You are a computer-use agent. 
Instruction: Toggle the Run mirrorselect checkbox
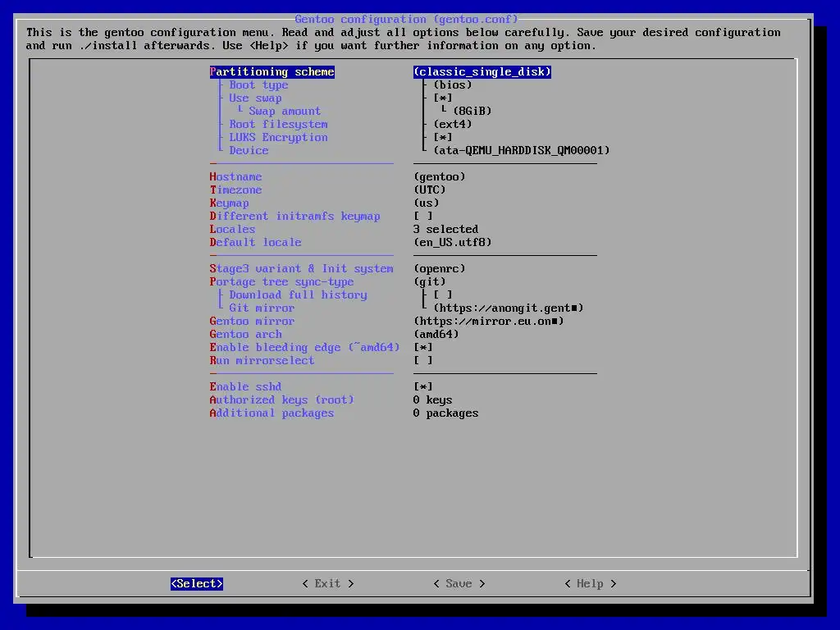423,361
